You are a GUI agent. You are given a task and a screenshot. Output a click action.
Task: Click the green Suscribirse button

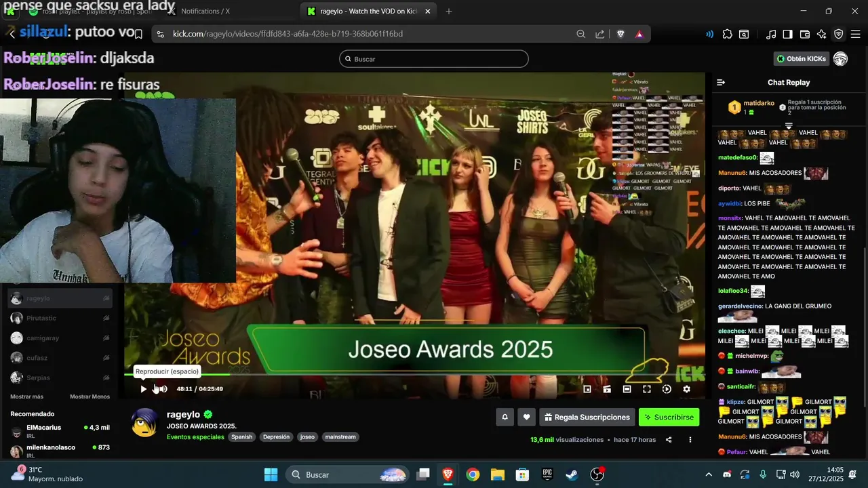669,418
